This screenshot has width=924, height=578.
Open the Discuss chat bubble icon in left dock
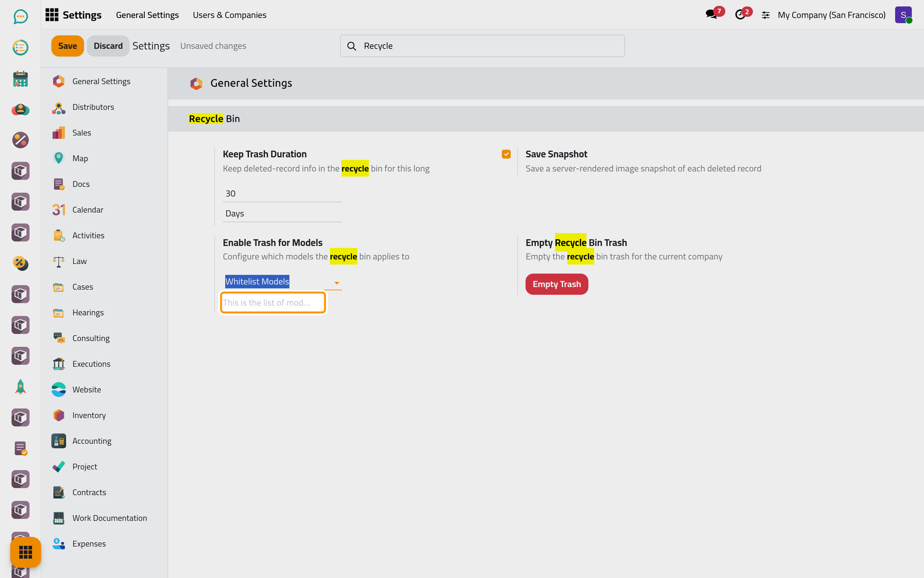coord(20,17)
